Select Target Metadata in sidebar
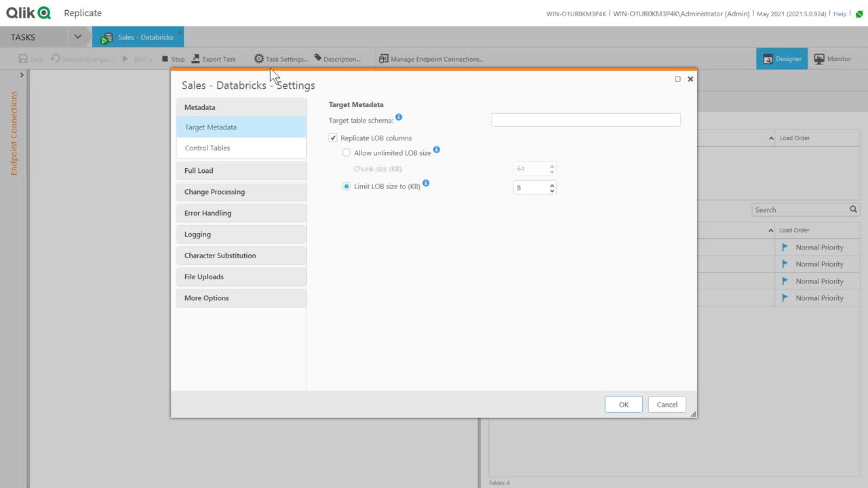This screenshot has width=868, height=488. 241,127
